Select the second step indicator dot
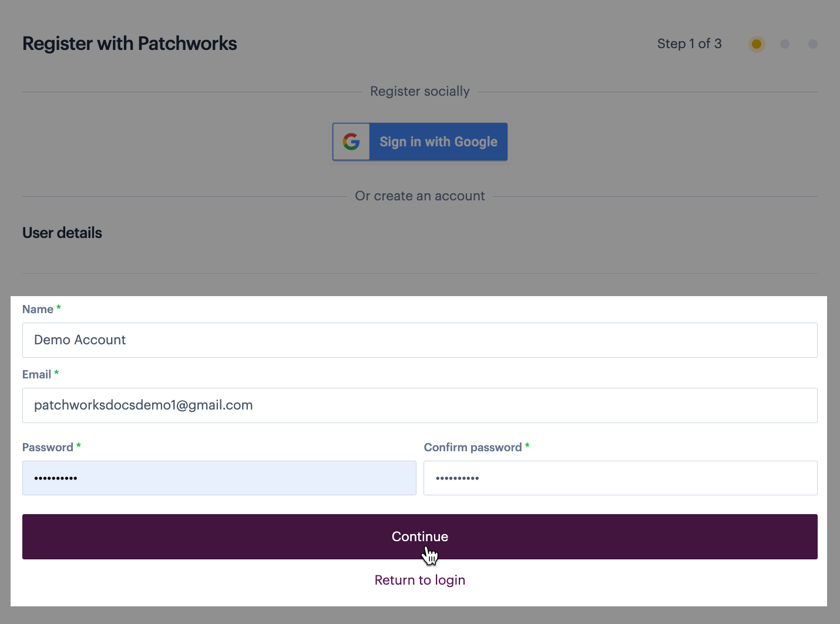This screenshot has height=624, width=840. click(x=785, y=44)
